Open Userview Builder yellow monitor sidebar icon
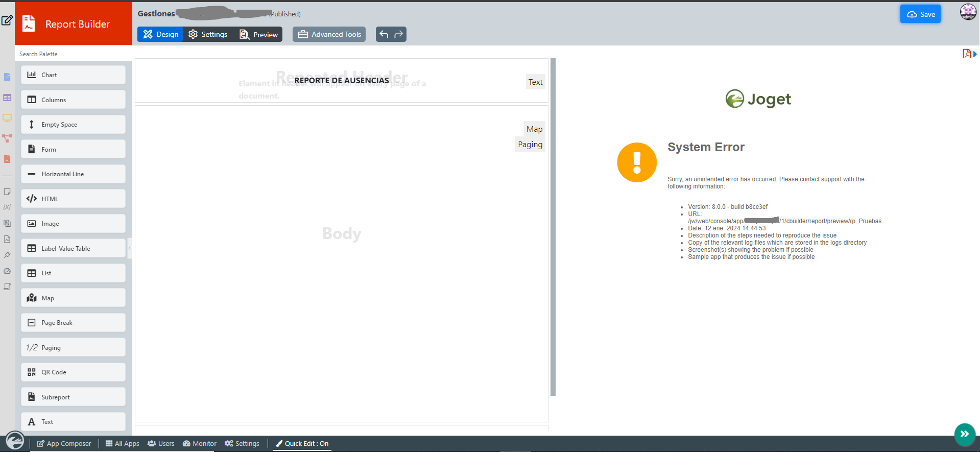Viewport: 980px width, 452px height. 7,118
